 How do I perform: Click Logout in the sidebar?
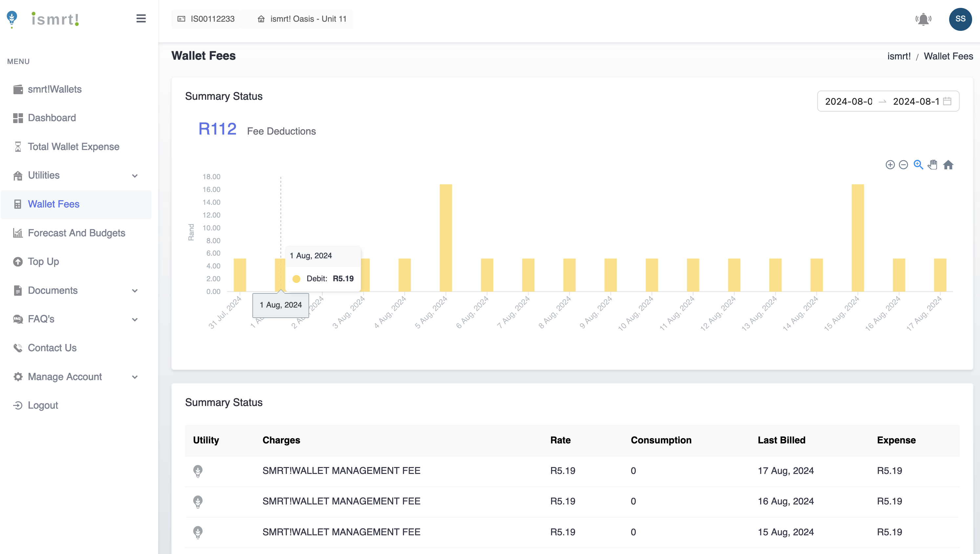tap(43, 405)
